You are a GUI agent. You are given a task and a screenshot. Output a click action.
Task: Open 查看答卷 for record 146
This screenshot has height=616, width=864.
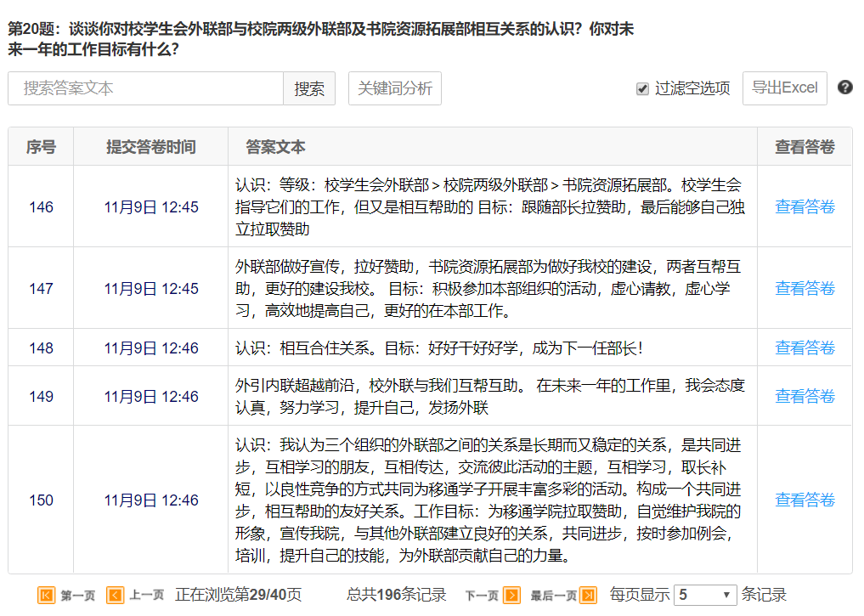click(805, 206)
